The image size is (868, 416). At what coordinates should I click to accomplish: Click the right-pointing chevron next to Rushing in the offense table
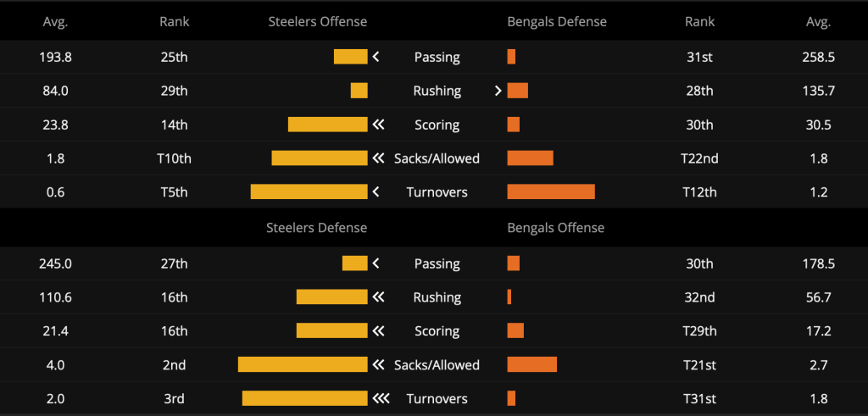(498, 91)
